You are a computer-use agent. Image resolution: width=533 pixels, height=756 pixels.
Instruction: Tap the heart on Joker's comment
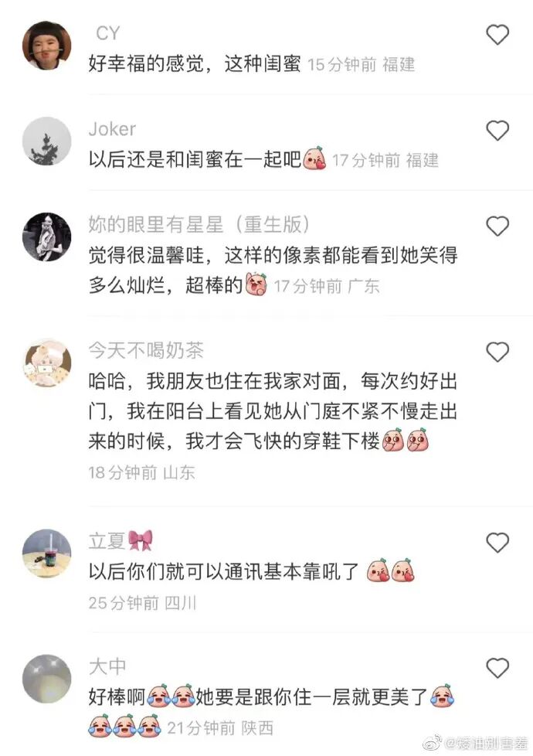point(497,130)
